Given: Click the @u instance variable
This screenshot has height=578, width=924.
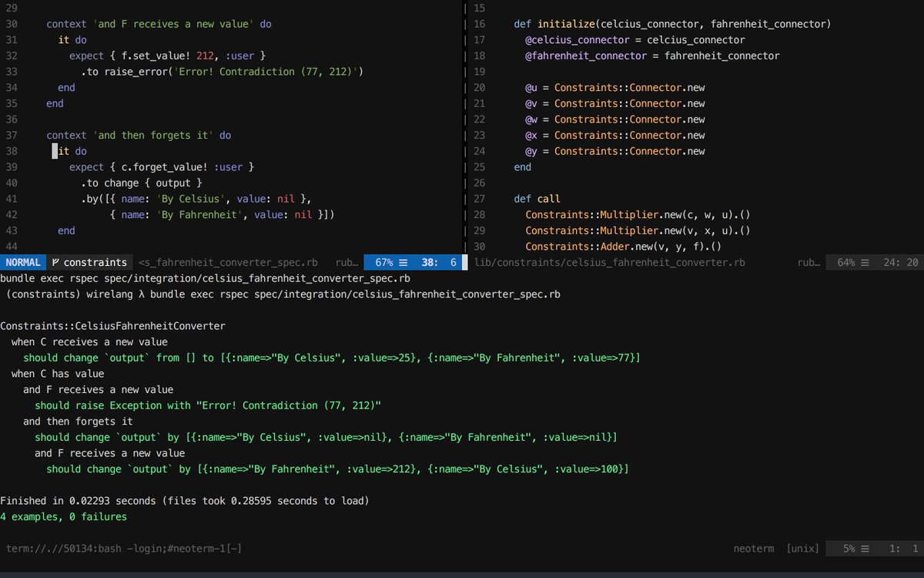Looking at the screenshot, I should (531, 88).
